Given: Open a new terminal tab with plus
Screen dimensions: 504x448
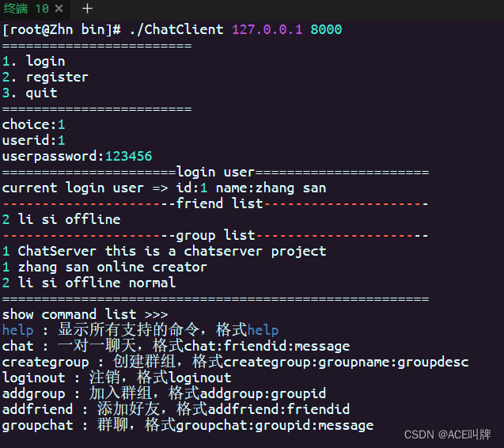Looking at the screenshot, I should pos(88,8).
